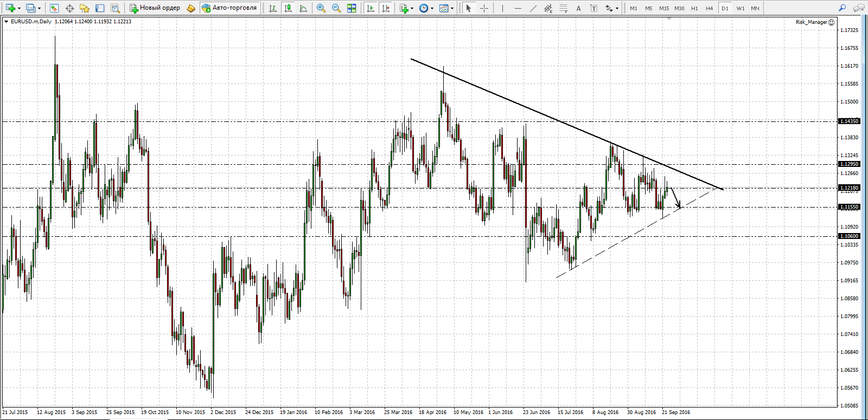Click the 21 Sep 2016 date label
868x420 pixels.
point(676,412)
